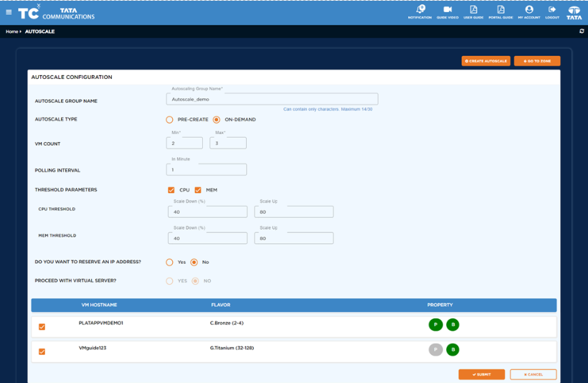Click the CREATE AUTOSCALE button
588x383 pixels.
[x=485, y=61]
